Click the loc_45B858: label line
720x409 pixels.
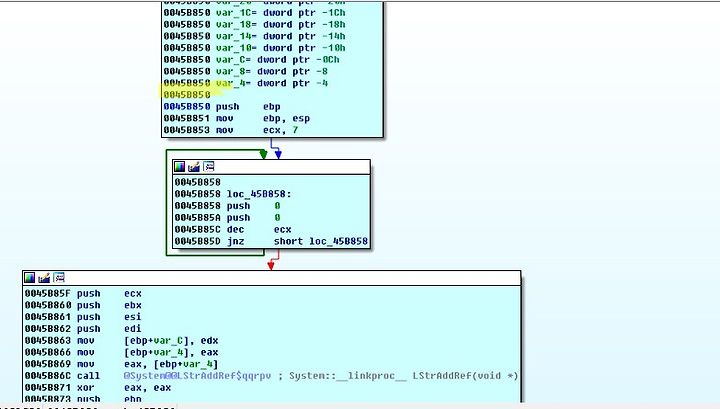point(233,194)
